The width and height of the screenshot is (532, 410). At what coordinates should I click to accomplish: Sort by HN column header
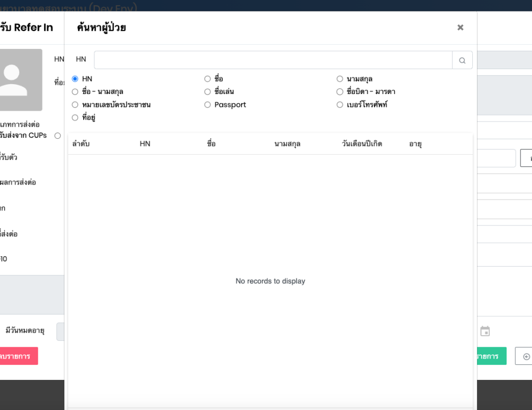(x=145, y=144)
